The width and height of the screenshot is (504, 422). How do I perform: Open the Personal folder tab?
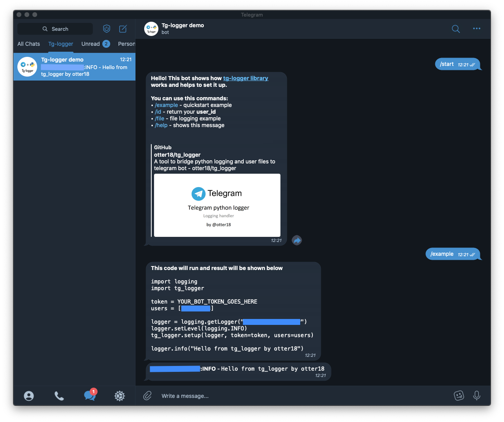tap(126, 44)
